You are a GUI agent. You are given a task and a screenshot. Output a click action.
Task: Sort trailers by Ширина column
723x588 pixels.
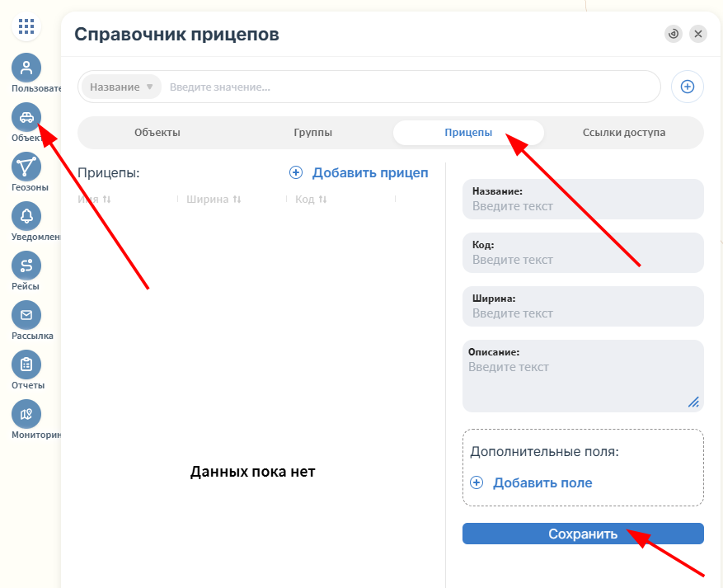coord(214,200)
